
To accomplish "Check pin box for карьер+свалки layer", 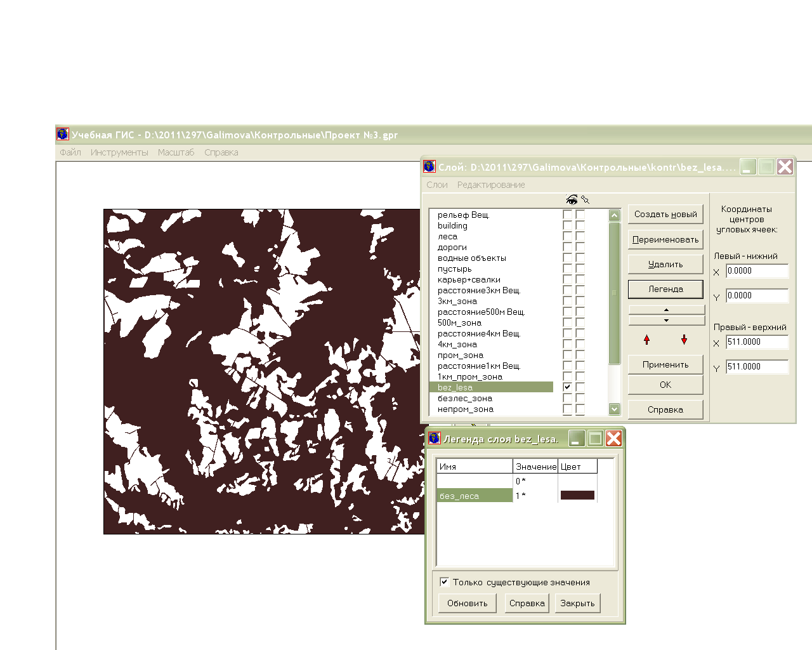I will (x=580, y=280).
